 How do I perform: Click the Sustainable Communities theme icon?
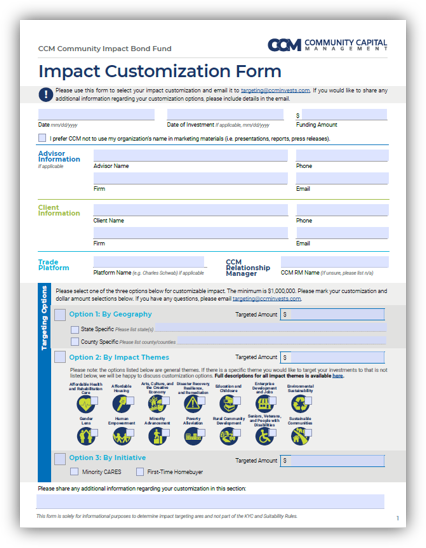tap(300, 437)
